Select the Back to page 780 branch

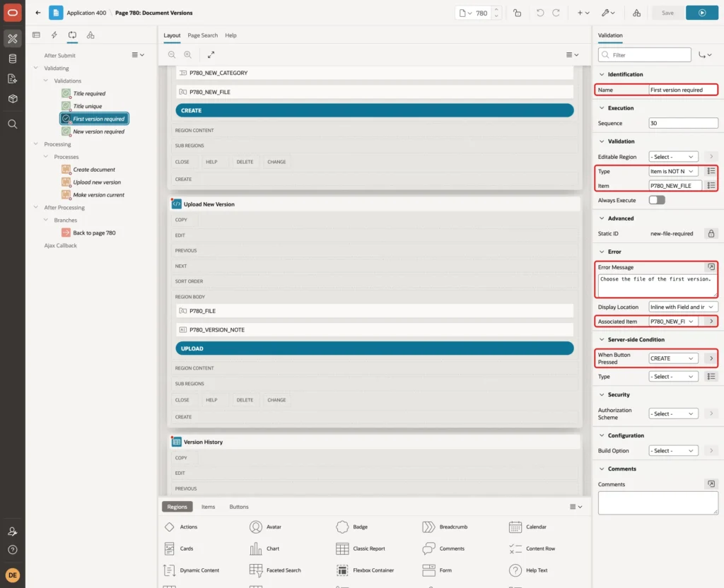[x=88, y=233]
